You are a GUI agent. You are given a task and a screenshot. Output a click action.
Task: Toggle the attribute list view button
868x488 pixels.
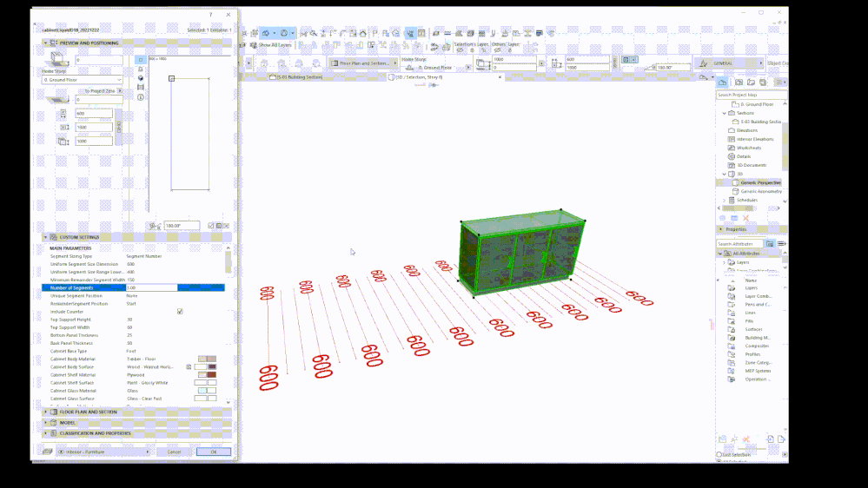(781, 243)
